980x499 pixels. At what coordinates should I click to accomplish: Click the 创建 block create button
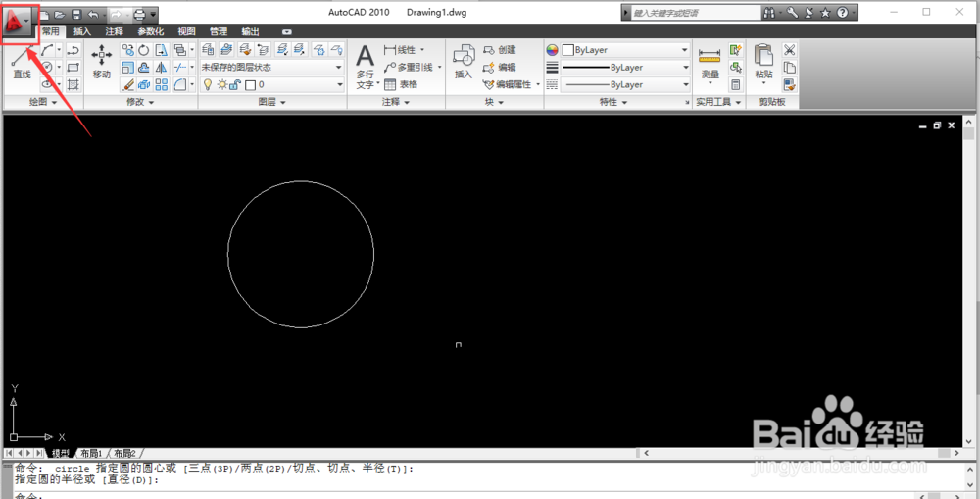point(500,50)
